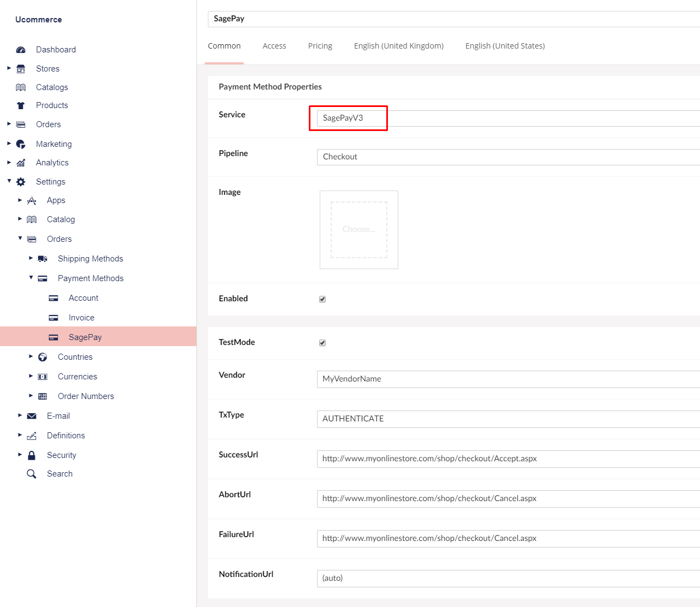Click the Shipping Methods truck icon
Viewport: 700px width, 607px height.
tap(43, 259)
